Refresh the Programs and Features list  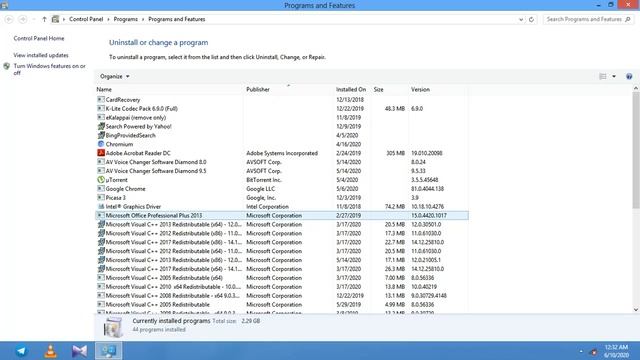(531, 19)
